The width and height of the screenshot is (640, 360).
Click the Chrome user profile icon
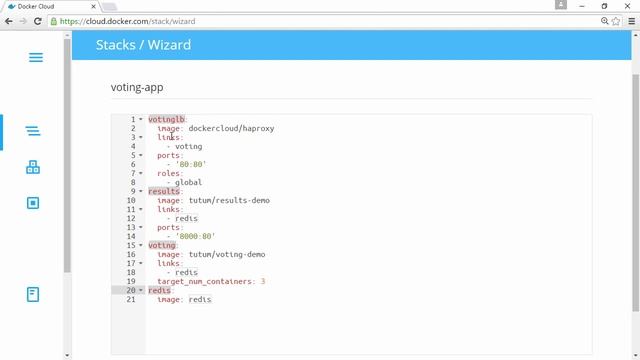click(x=561, y=5)
